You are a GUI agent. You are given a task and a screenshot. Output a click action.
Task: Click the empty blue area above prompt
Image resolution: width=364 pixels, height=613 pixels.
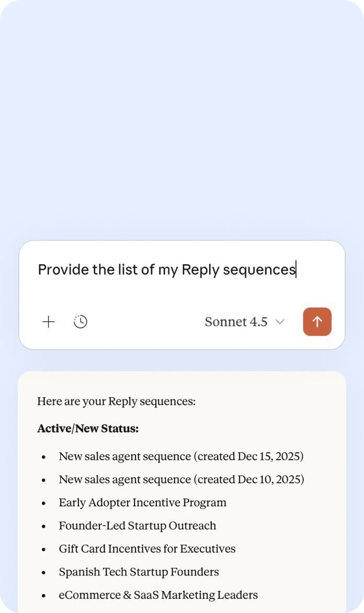click(182, 117)
